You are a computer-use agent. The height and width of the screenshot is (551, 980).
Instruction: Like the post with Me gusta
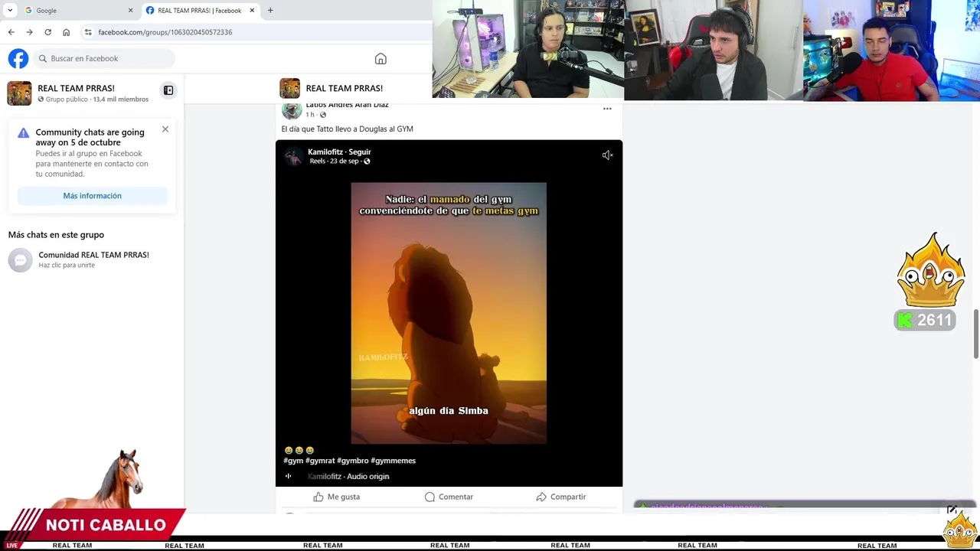tap(336, 497)
